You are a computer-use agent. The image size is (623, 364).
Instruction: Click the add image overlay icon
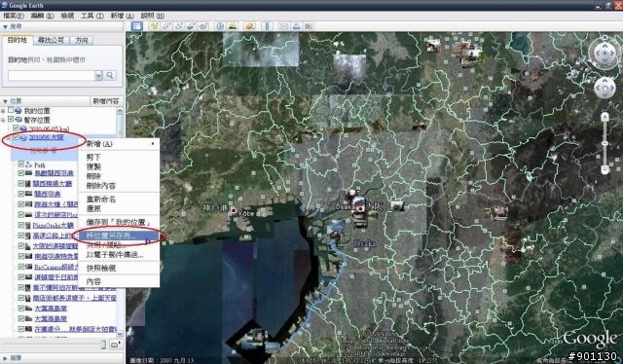(191, 26)
